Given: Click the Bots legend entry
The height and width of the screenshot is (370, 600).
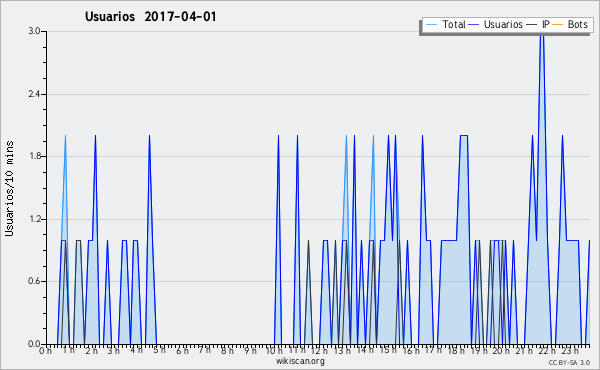Looking at the screenshot, I should (569, 24).
